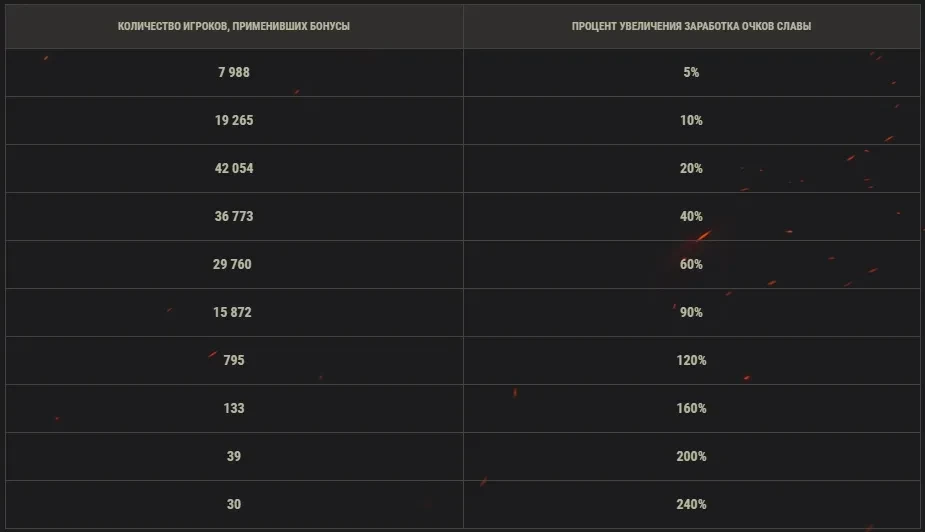Select the 20% bonus cell

point(691,169)
